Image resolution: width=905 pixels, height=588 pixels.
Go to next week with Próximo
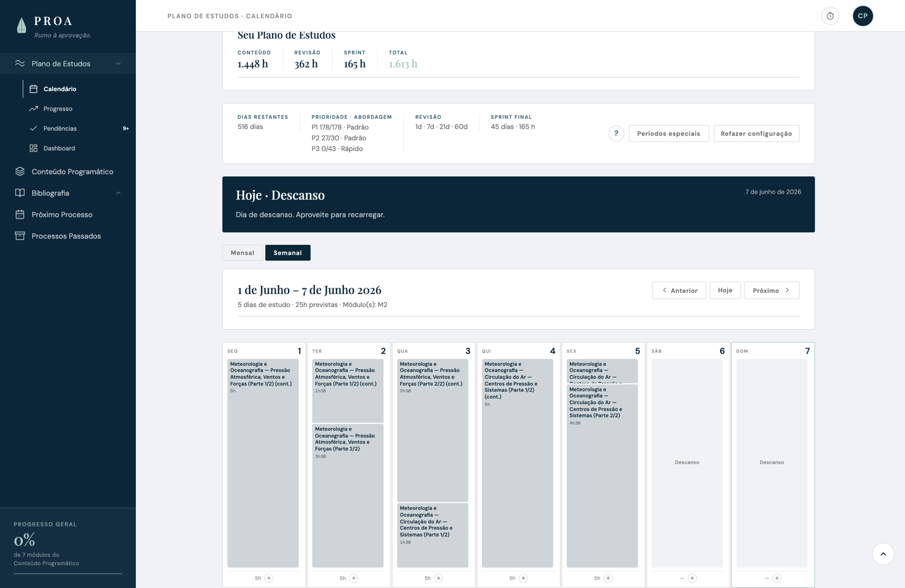point(772,290)
